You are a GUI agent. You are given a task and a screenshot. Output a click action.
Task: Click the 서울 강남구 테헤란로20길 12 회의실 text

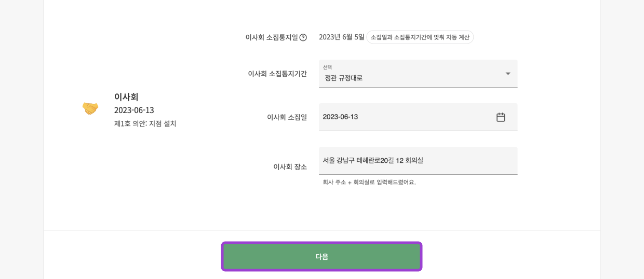(373, 160)
